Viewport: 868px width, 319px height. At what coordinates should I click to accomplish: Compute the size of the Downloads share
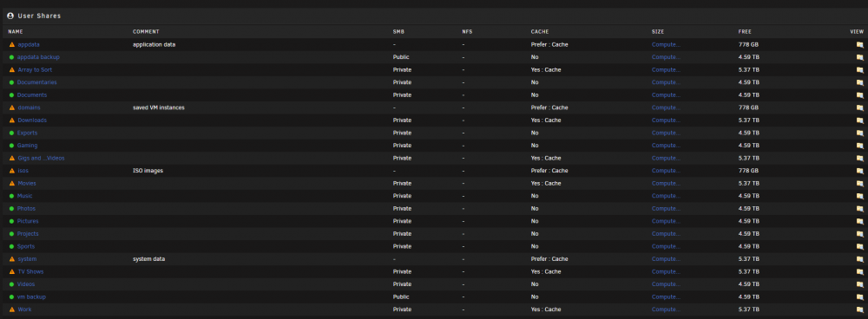(x=666, y=120)
